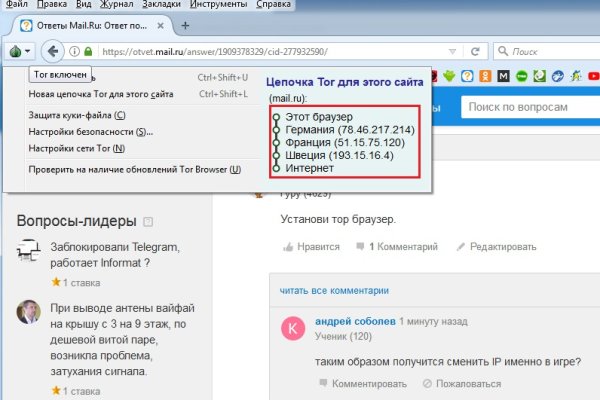The height and width of the screenshot is (400, 600).
Task: Click the pencil icon Редактировать
Action: 463,246
